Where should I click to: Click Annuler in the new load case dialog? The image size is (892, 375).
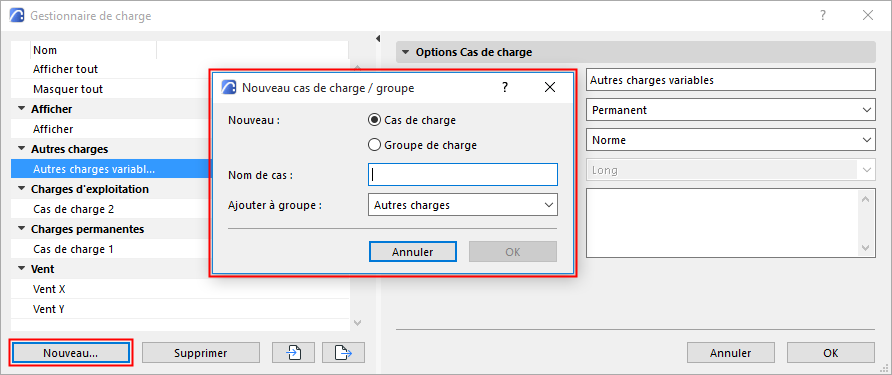pyautogui.click(x=412, y=252)
